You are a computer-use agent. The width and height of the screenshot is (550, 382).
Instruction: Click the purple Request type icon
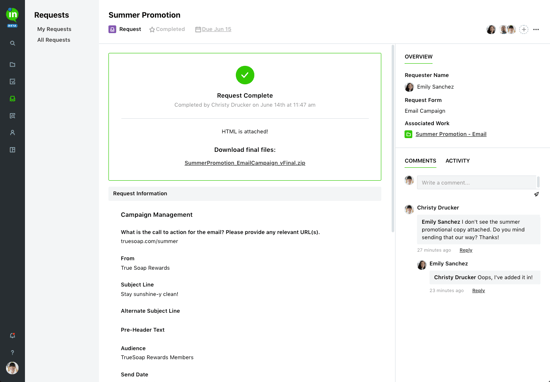click(x=112, y=29)
